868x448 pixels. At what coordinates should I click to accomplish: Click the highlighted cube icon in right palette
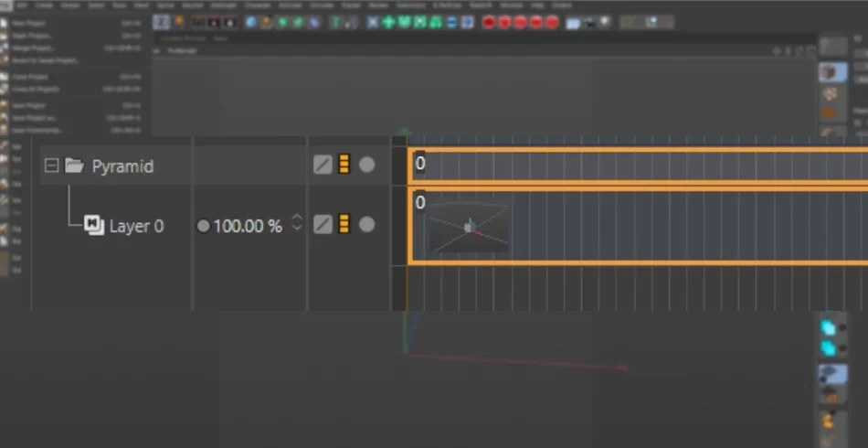click(x=832, y=72)
